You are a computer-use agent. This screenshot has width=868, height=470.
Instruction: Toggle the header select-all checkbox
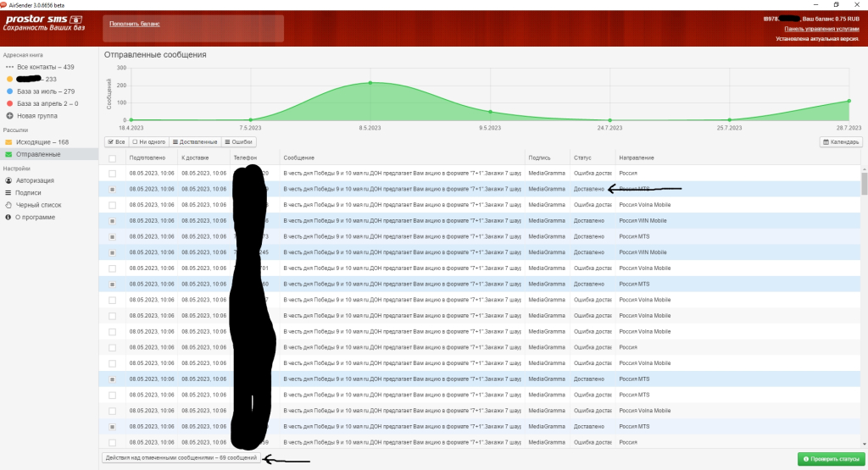(x=113, y=158)
